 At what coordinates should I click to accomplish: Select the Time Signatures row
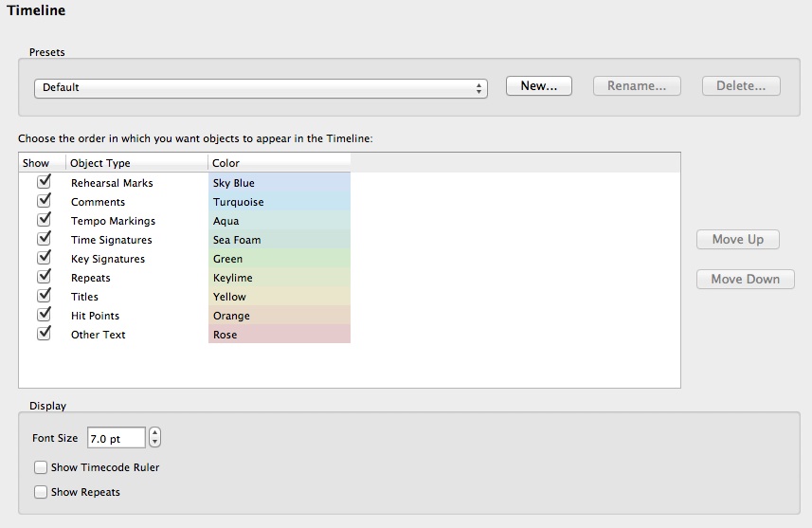coord(111,240)
